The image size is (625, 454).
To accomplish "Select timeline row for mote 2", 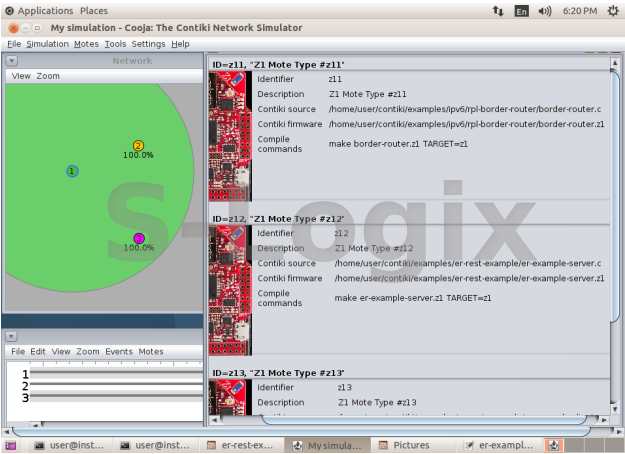I will click(x=116, y=386).
